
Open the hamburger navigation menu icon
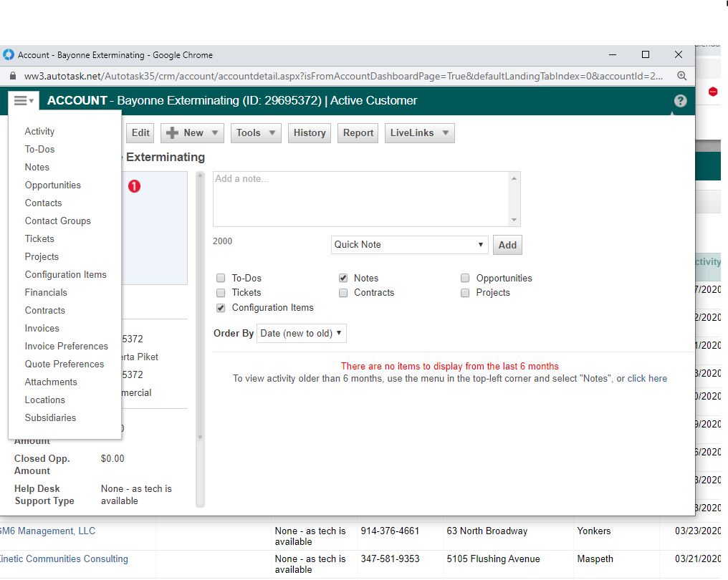[x=24, y=101]
